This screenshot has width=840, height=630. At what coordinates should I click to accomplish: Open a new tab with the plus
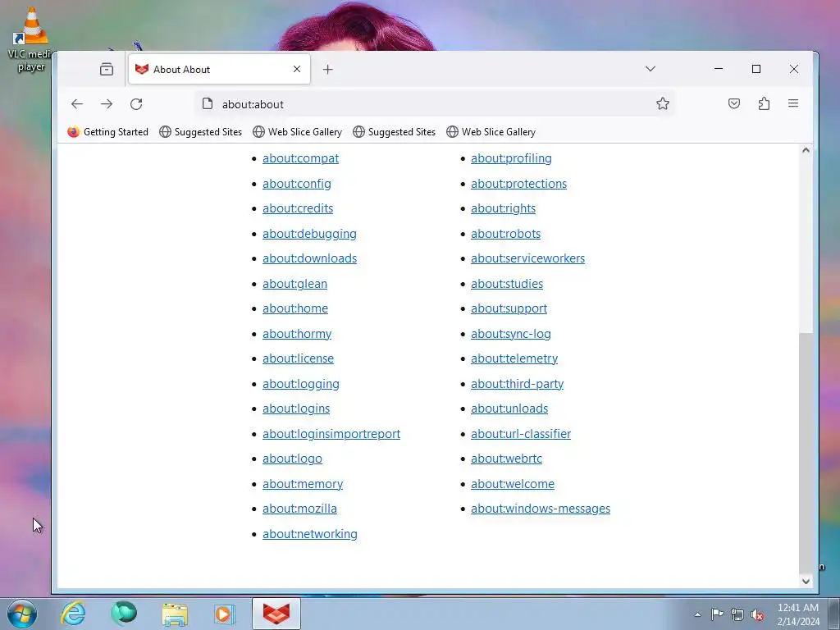click(x=328, y=69)
